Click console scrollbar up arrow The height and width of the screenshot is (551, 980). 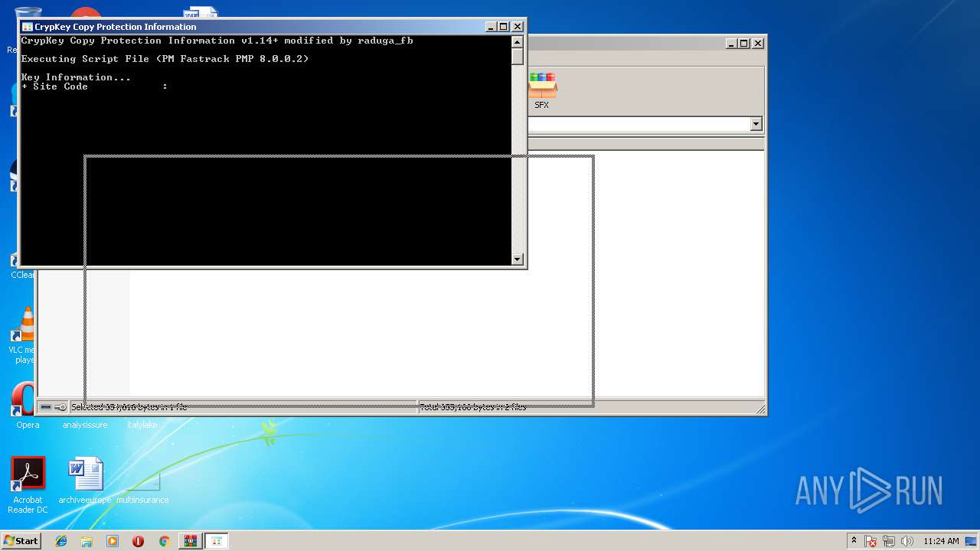pyautogui.click(x=518, y=42)
